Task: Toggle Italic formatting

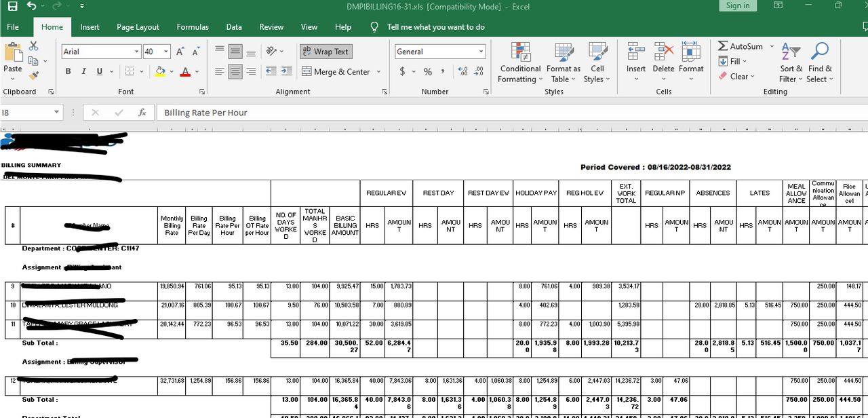Action: tap(84, 71)
